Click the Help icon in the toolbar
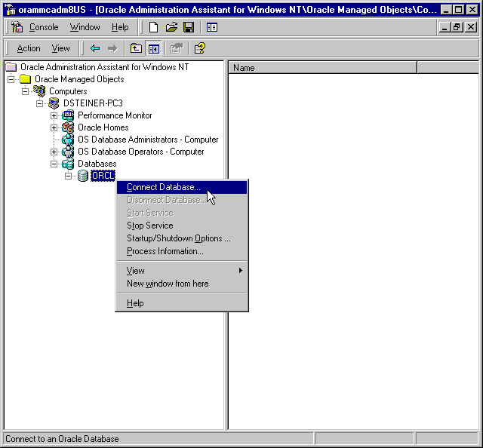The image size is (483, 448). [199, 48]
